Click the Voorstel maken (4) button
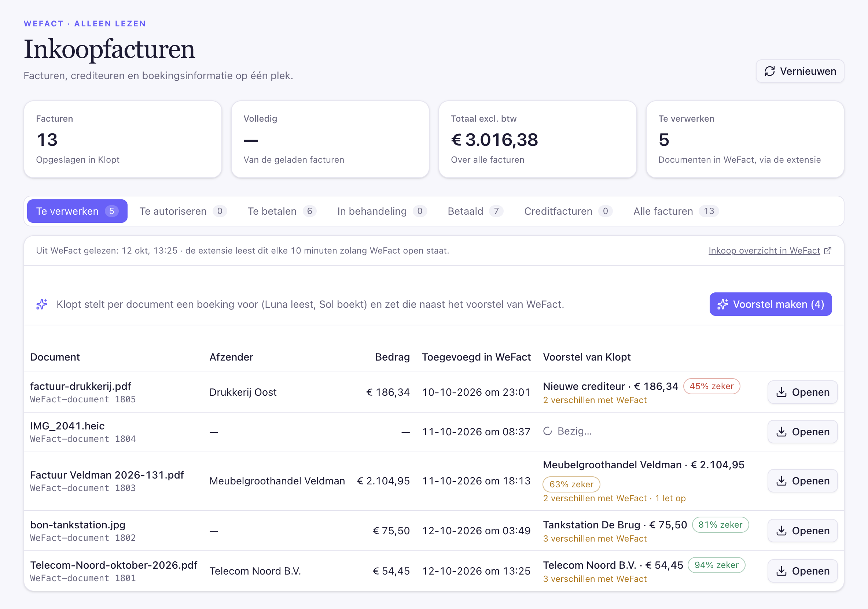The width and height of the screenshot is (868, 609). 770,304
